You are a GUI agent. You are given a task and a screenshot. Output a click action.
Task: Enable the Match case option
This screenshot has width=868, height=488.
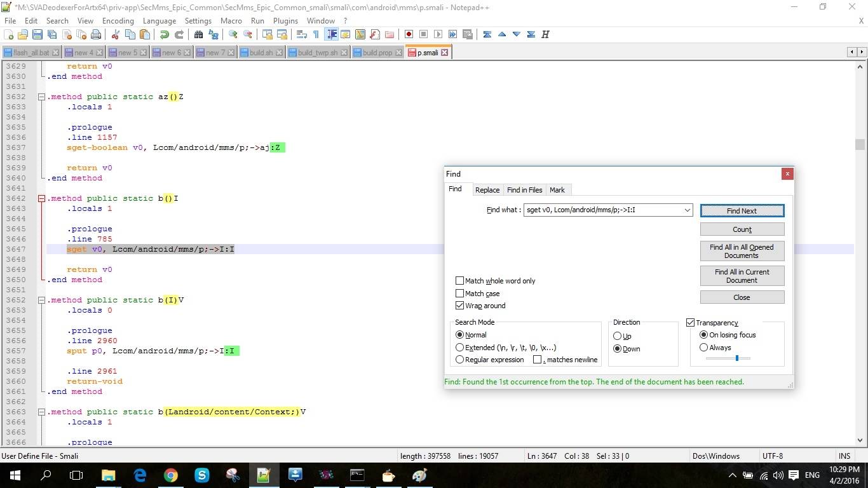pos(460,293)
